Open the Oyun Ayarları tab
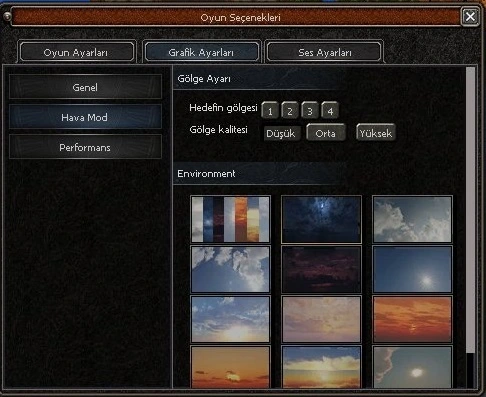This screenshot has height=397, width=486. (x=76, y=52)
